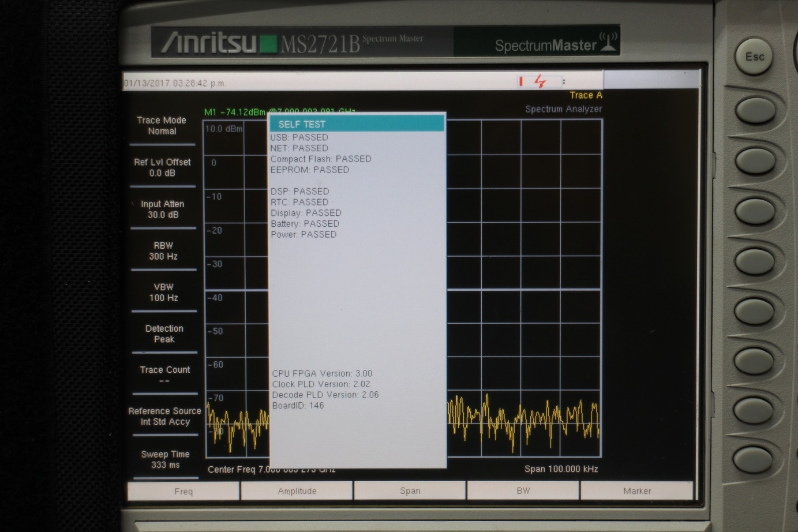Click the Anritsu green square logo
The width and height of the screenshot is (798, 532).
pos(268,44)
